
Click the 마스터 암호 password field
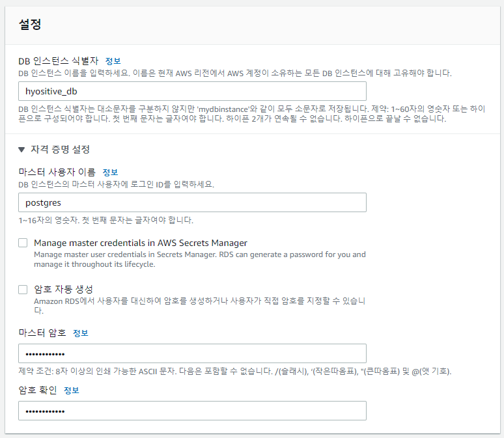192,353
